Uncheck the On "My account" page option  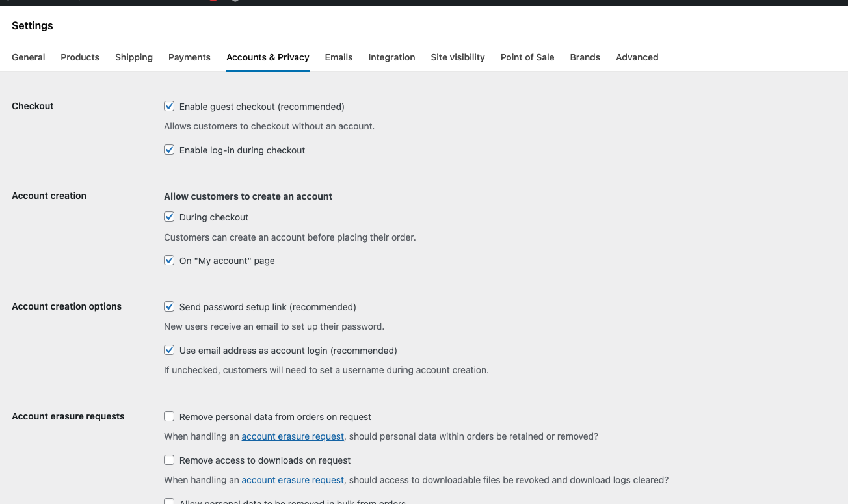[x=169, y=260]
